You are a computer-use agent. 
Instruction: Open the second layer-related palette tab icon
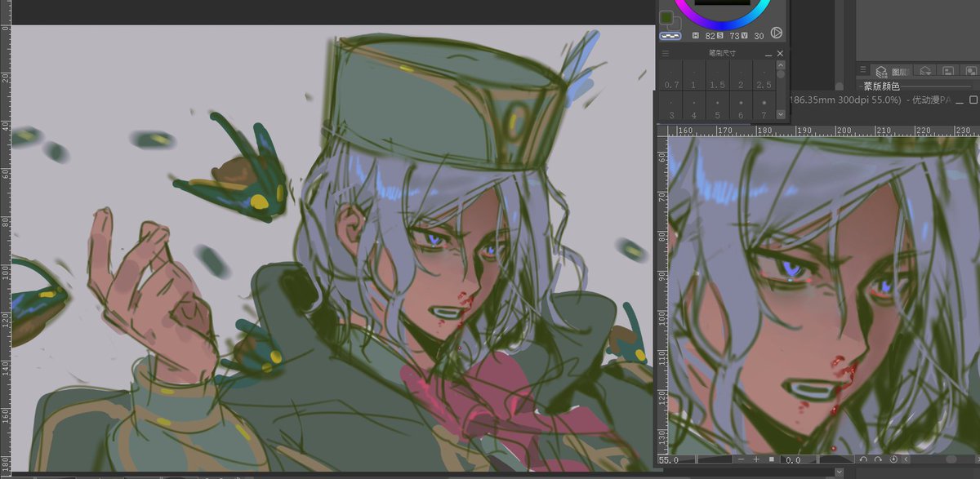click(924, 72)
